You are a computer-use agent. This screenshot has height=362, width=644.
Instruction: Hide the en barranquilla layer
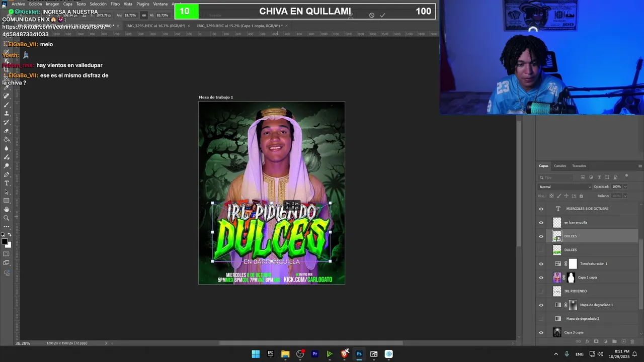tap(541, 222)
